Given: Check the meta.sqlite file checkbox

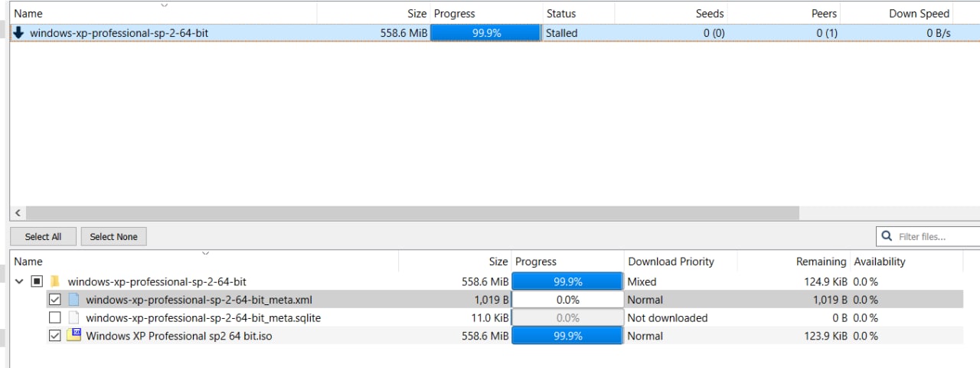Looking at the screenshot, I should pyautogui.click(x=55, y=317).
